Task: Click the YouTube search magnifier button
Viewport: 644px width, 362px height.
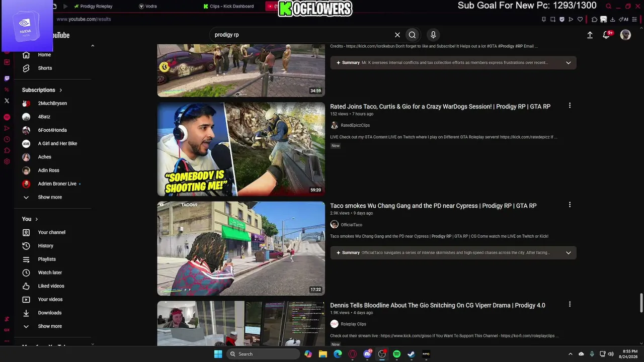Action: (x=412, y=35)
